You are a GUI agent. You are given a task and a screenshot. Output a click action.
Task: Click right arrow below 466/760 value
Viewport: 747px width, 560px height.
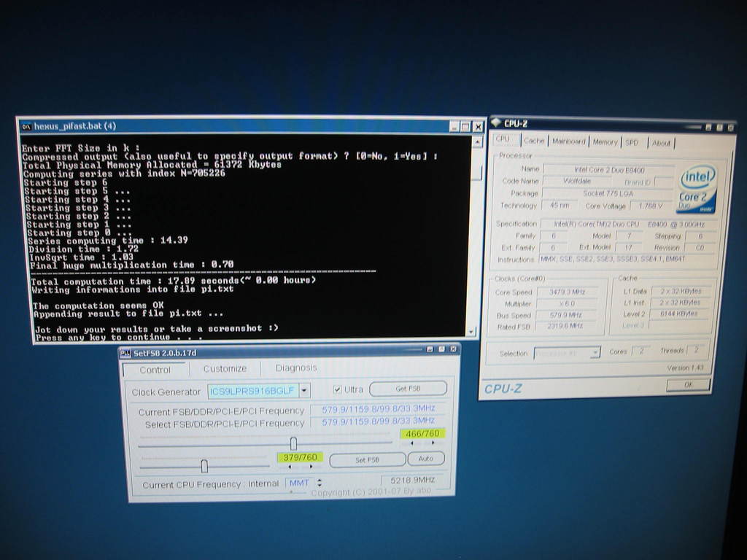433,443
